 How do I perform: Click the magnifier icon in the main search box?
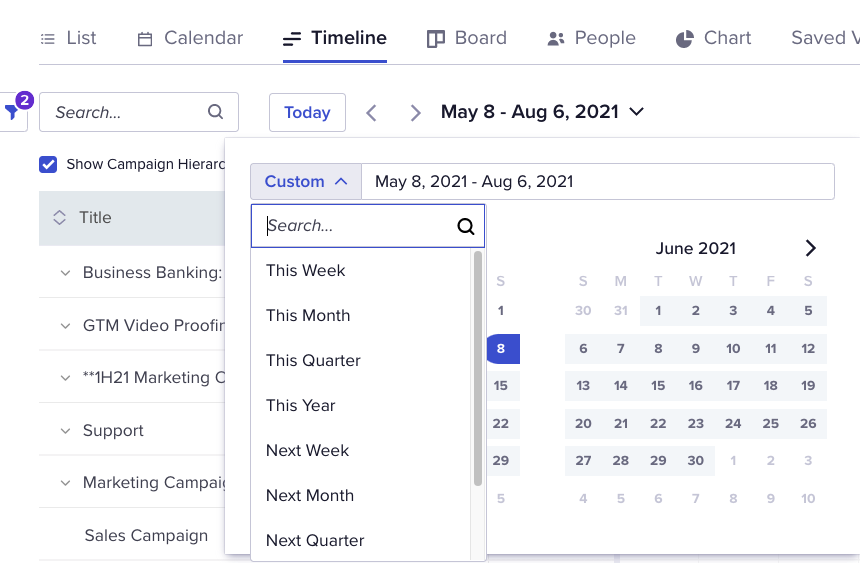pyautogui.click(x=216, y=112)
